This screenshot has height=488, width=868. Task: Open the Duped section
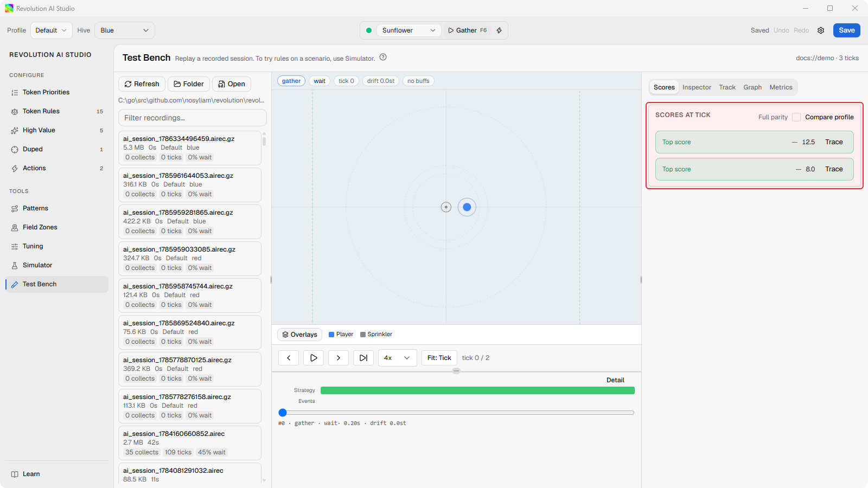tap(57, 149)
